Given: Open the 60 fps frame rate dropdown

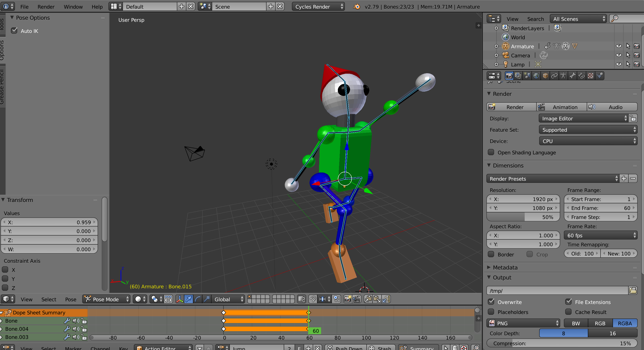Looking at the screenshot, I should (601, 236).
